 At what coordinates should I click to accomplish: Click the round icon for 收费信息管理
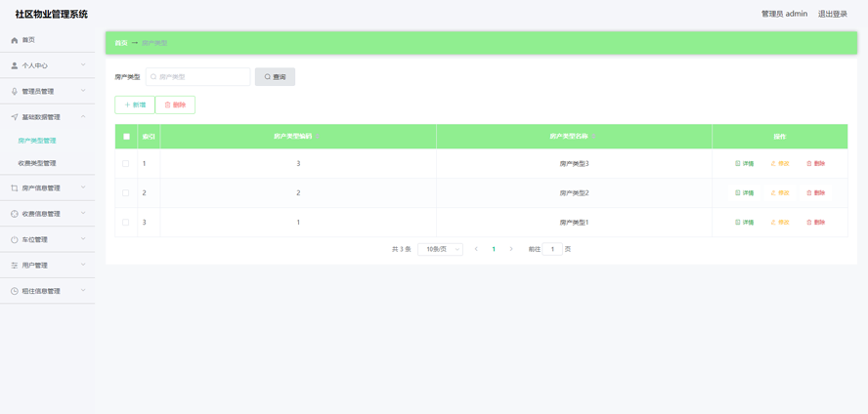click(x=15, y=214)
